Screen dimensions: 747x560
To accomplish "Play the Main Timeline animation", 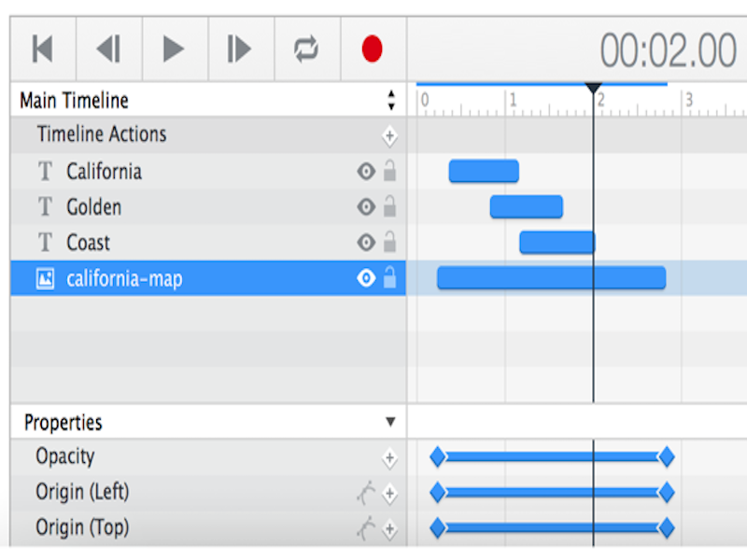I will 175,49.
